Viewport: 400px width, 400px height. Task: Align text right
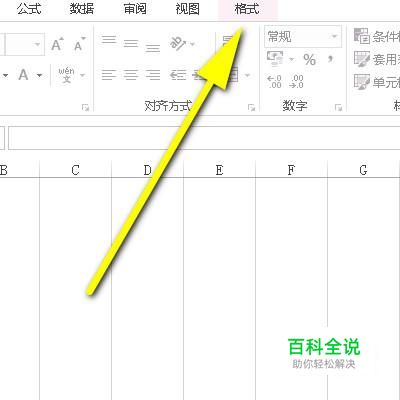pos(153,75)
